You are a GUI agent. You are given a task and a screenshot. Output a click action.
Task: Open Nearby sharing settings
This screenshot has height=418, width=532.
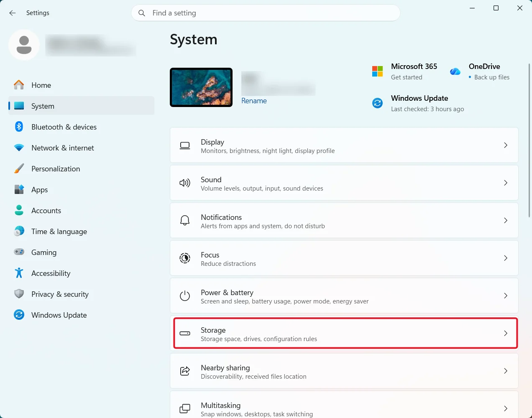pos(344,371)
